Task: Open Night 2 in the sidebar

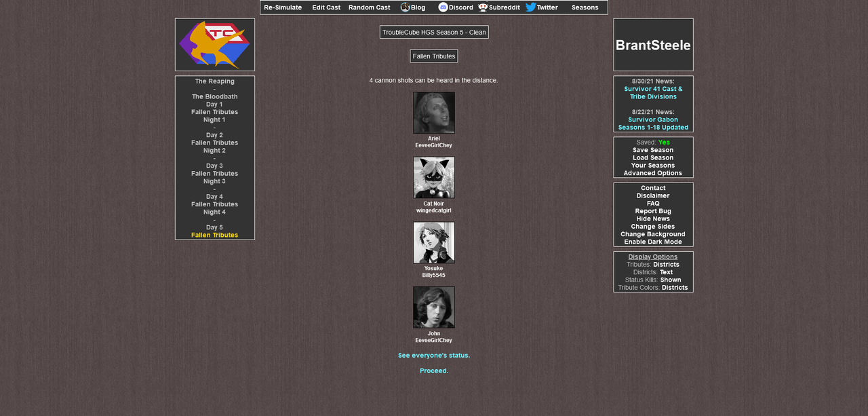Action: pyautogui.click(x=215, y=151)
